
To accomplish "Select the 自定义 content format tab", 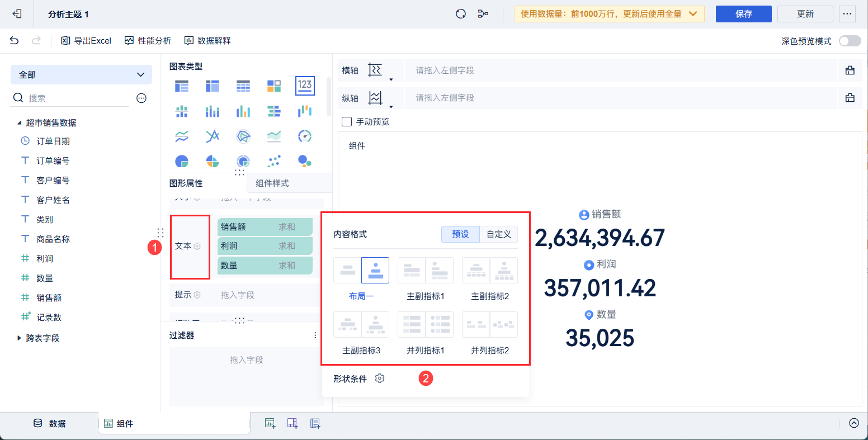I will click(x=499, y=234).
